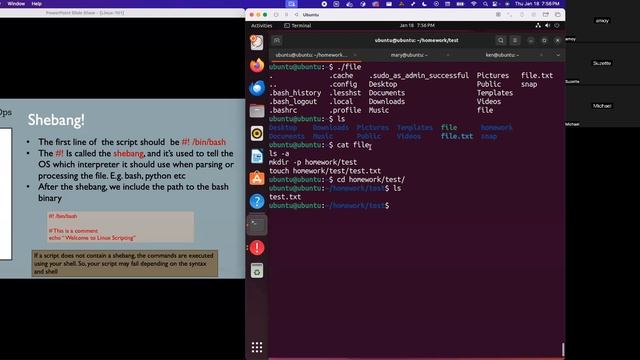Open the macOS Spotlight search icon
This screenshot has height=360, width=640.
click(485, 4)
